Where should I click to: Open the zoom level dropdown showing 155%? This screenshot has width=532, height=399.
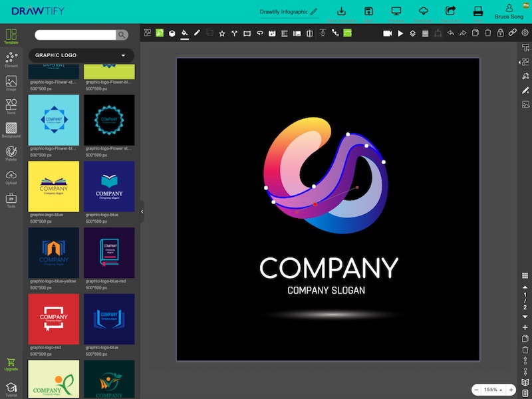pyautogui.click(x=494, y=389)
